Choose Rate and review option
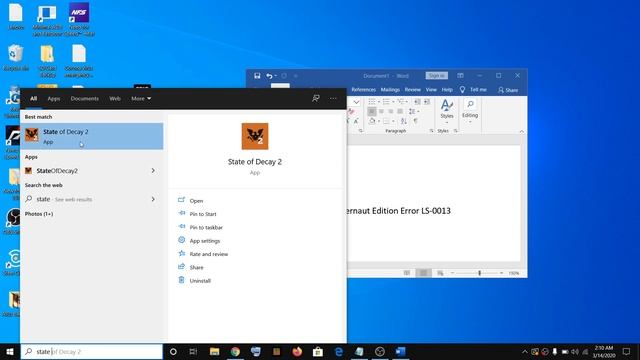This screenshot has width=640, height=360. pos(209,254)
